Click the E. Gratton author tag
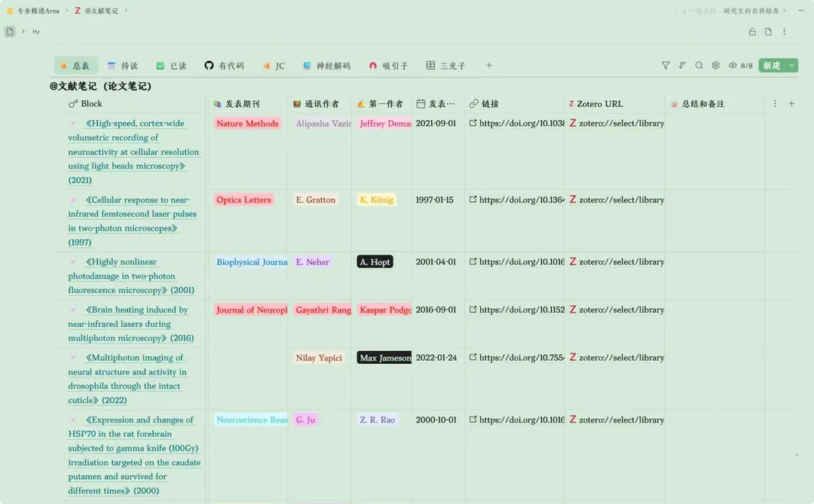 316,200
